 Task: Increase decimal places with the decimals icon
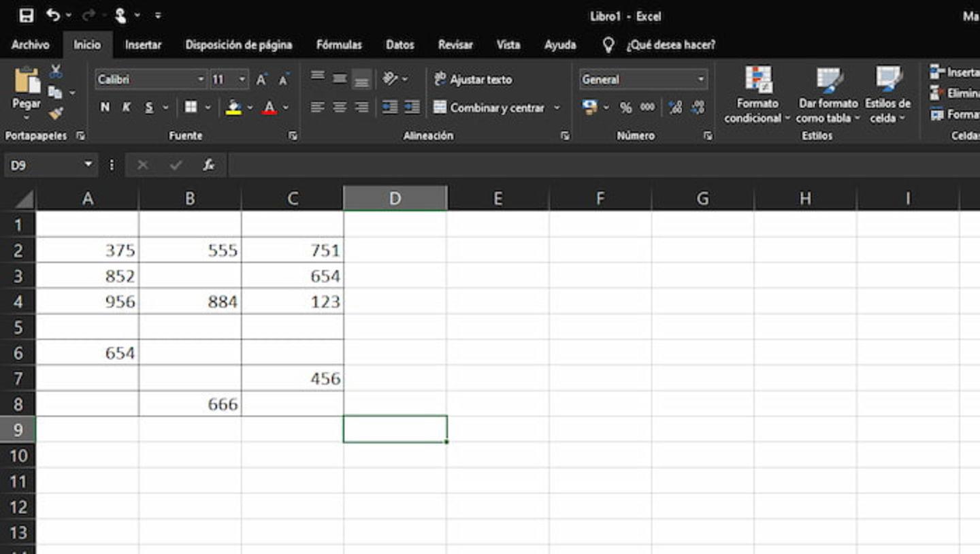[674, 107]
